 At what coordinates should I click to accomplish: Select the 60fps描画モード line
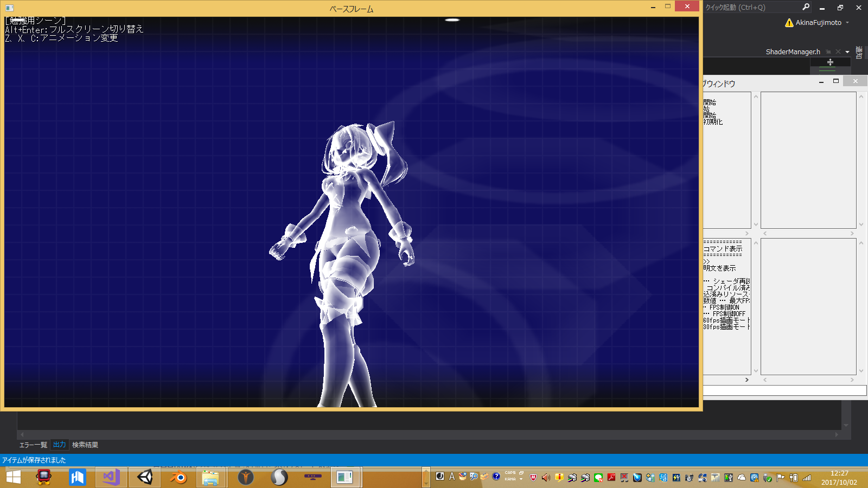pyautogui.click(x=727, y=320)
